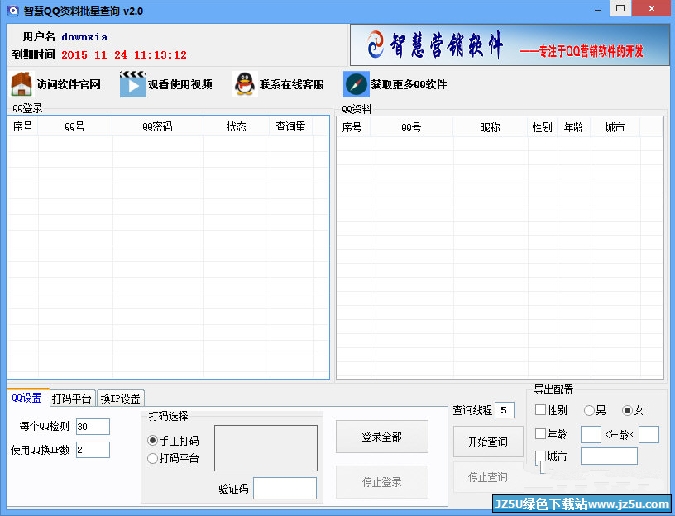Click the QQ密码 column header
Image resolution: width=675 pixels, height=516 pixels.
coord(158,126)
